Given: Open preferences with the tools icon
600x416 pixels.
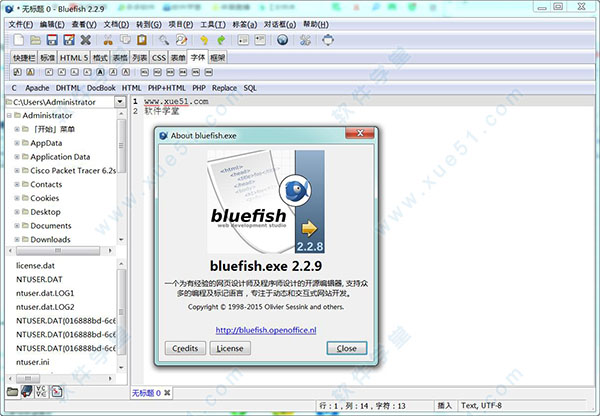Looking at the screenshot, I should point(305,40).
